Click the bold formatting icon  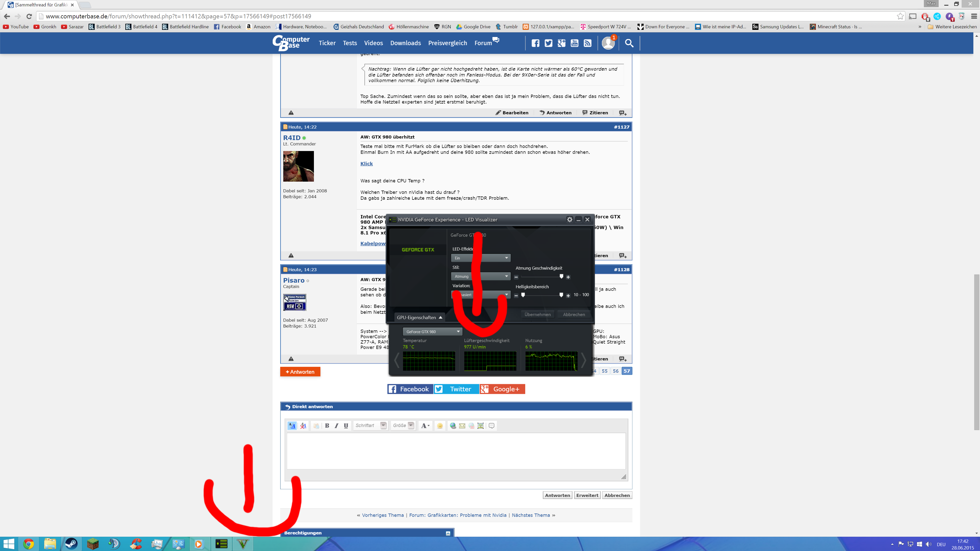tap(327, 425)
